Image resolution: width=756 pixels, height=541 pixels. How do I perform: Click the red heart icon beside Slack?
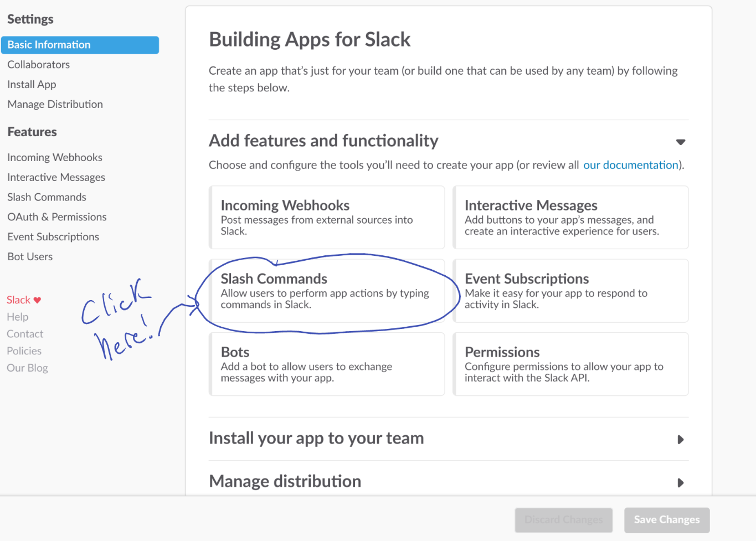pyautogui.click(x=37, y=300)
